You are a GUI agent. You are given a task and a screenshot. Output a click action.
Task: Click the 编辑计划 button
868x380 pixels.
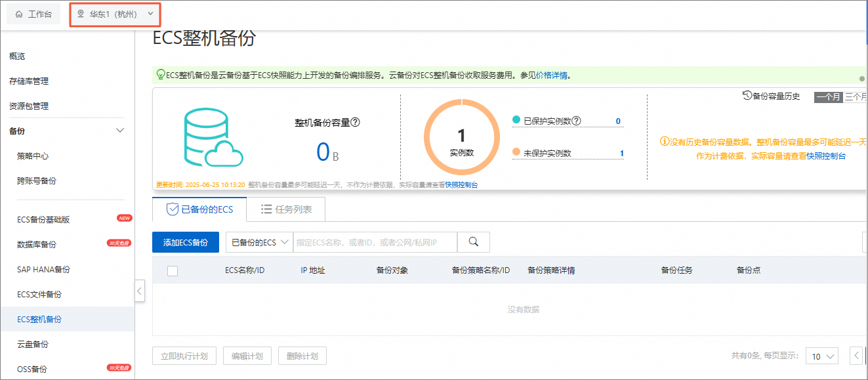point(247,356)
